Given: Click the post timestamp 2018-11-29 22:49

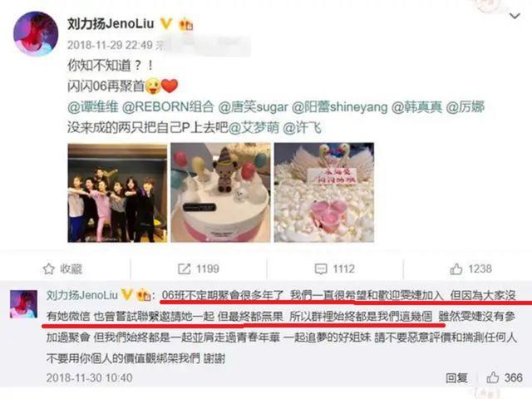Looking at the screenshot, I should click(x=110, y=45).
